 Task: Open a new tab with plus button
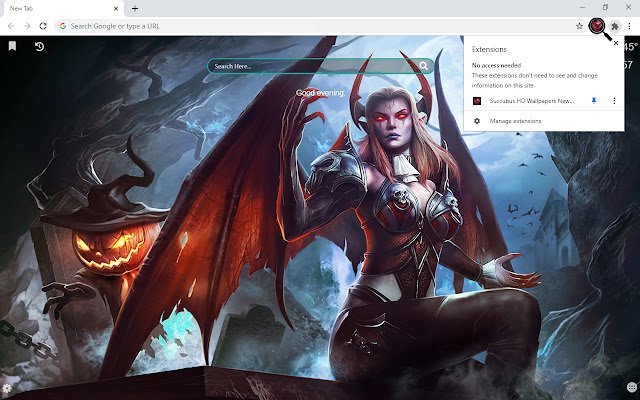point(135,8)
